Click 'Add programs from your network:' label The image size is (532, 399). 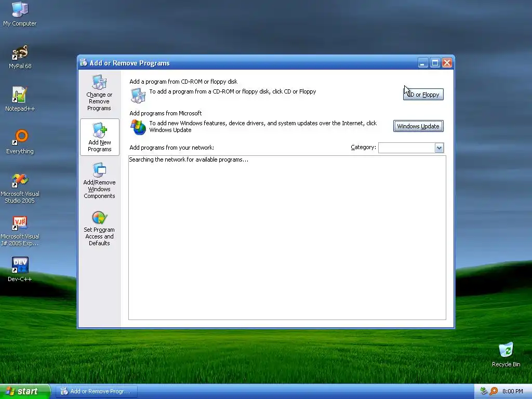point(171,148)
